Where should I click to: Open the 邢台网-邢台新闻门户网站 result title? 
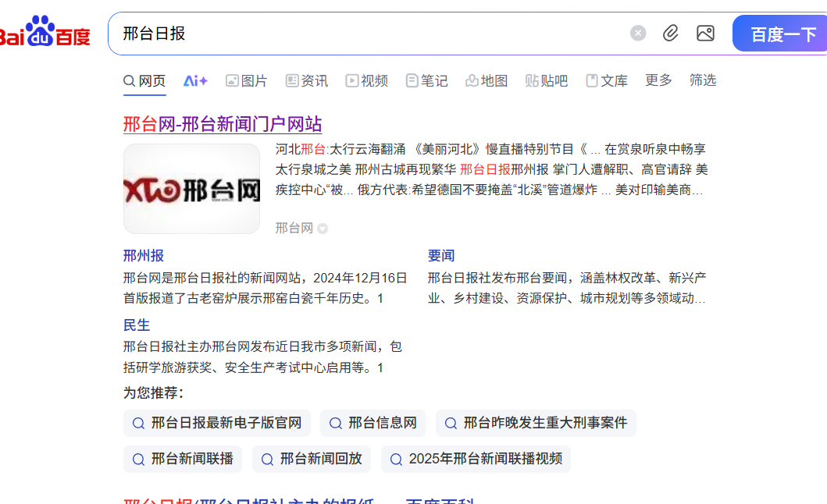223,124
